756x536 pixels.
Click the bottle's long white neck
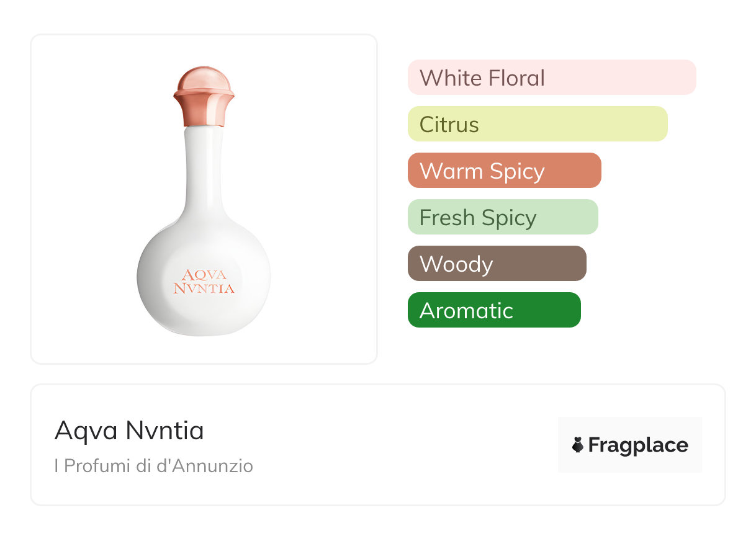point(204,167)
